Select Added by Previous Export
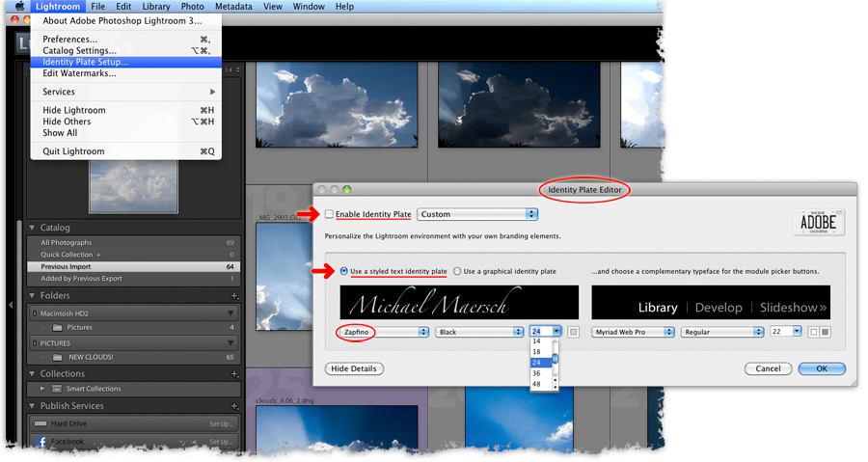This screenshot has width=868, height=462. (133, 279)
